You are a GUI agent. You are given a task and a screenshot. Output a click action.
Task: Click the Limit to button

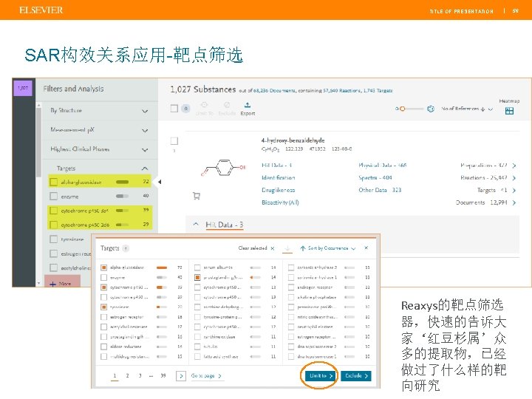point(320,376)
